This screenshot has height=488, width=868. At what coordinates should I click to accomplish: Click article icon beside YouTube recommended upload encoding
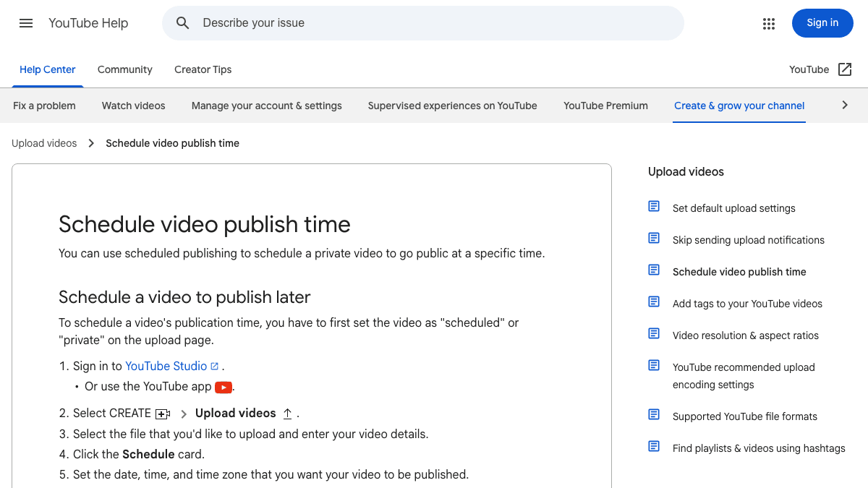pos(654,366)
